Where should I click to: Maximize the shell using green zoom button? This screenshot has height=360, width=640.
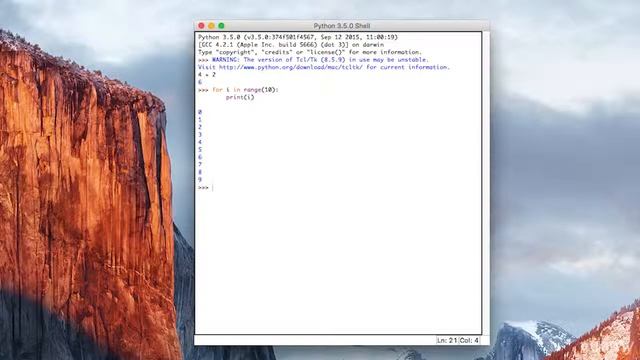tap(221, 26)
